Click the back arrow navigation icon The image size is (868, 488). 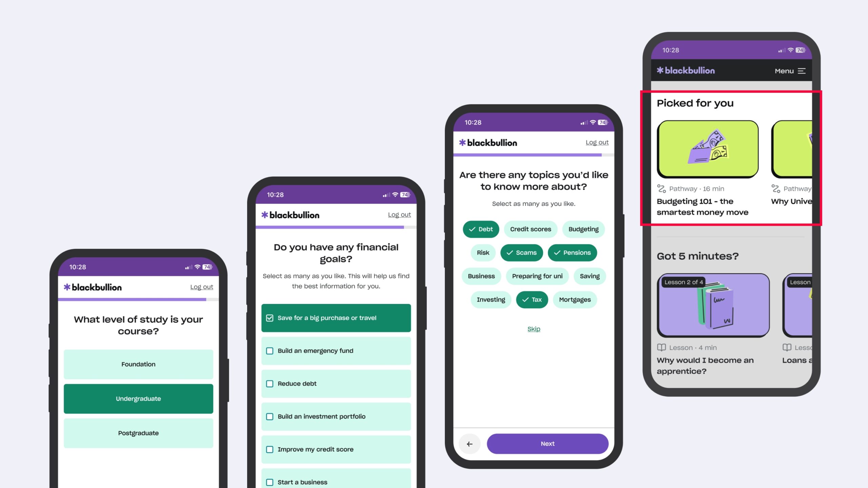(x=470, y=444)
